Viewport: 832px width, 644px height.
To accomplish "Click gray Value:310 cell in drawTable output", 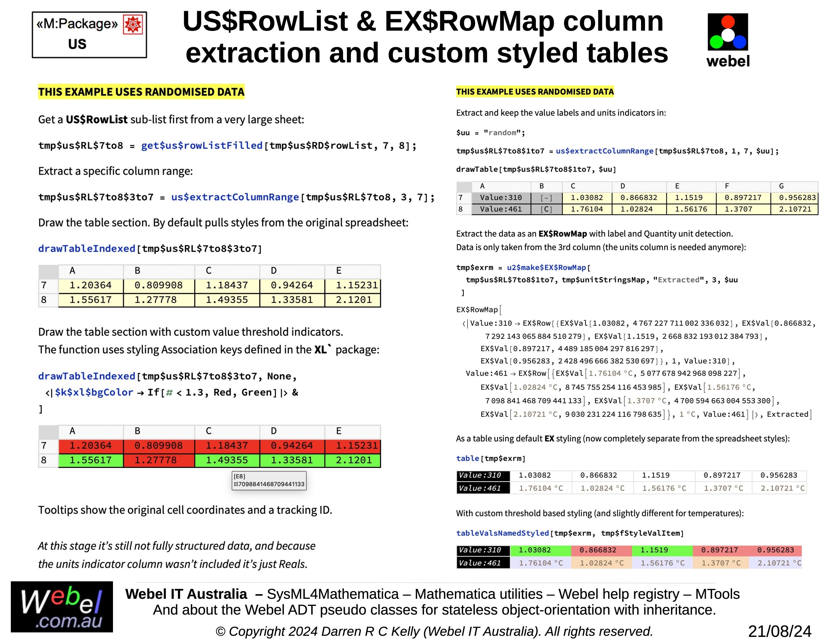I will (501, 198).
